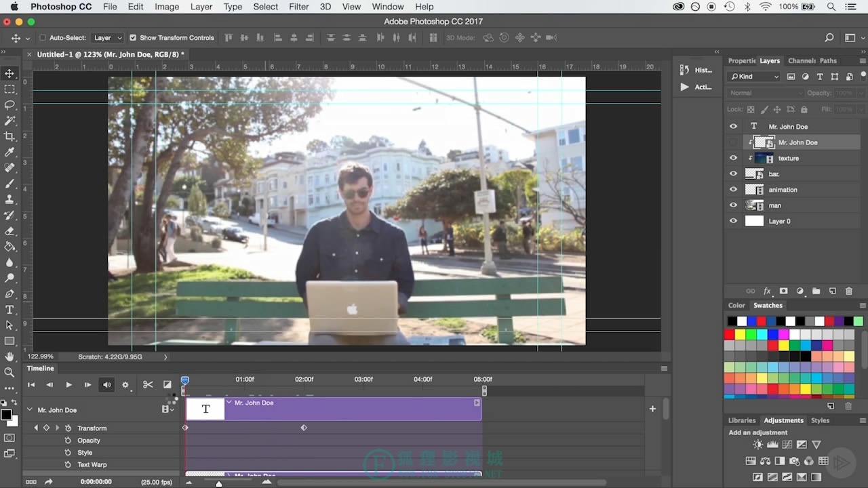Open the Window menu

point(388,7)
